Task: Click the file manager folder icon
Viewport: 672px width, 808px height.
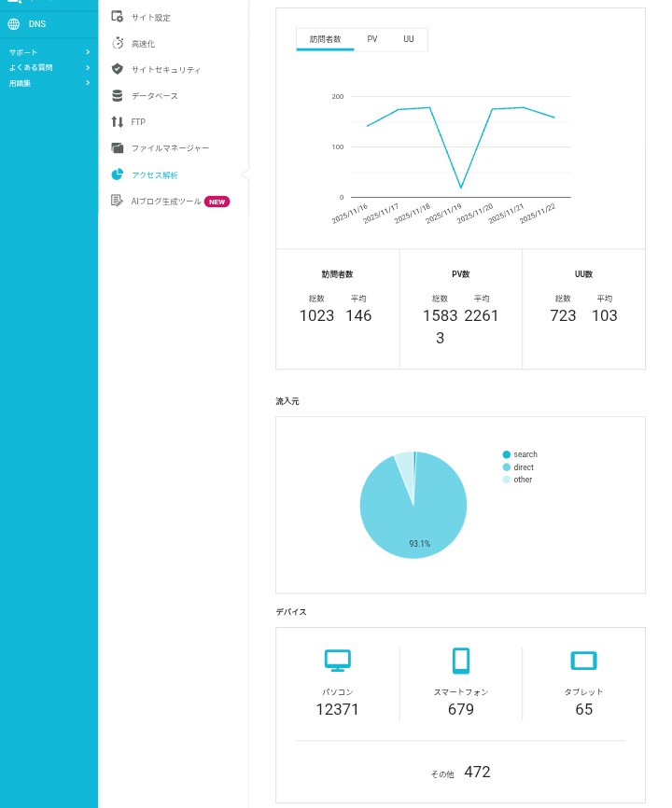Action: 117,147
